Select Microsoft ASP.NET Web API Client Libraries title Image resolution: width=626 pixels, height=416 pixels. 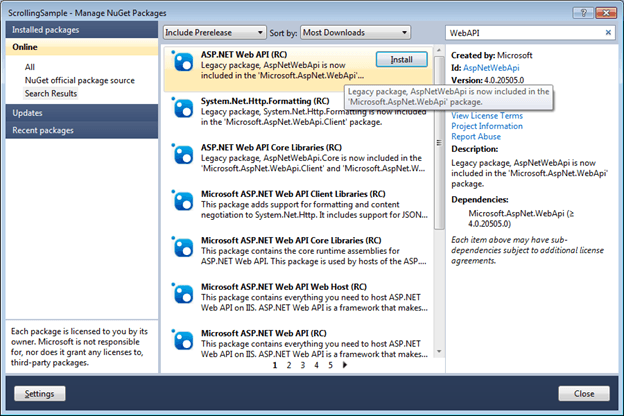click(293, 194)
